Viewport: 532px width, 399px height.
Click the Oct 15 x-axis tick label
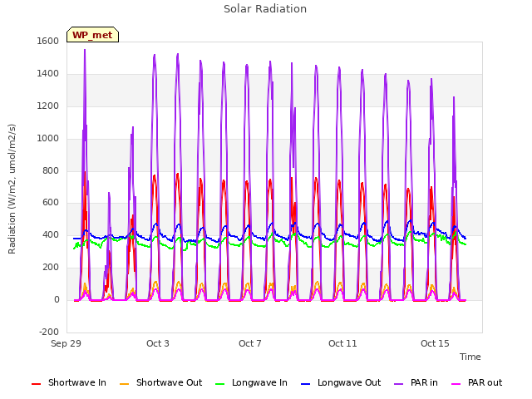coord(435,343)
